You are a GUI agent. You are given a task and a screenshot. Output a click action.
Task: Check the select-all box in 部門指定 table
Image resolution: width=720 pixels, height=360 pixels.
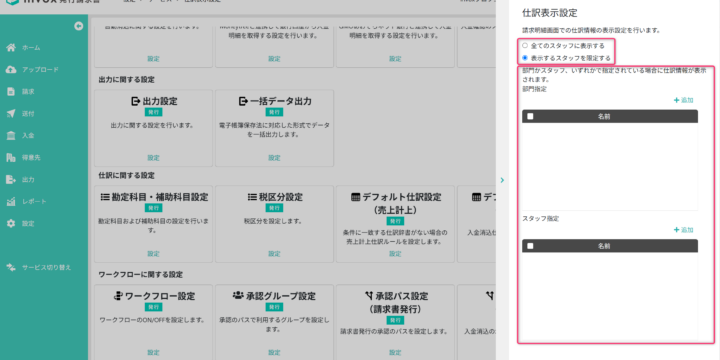pyautogui.click(x=530, y=117)
